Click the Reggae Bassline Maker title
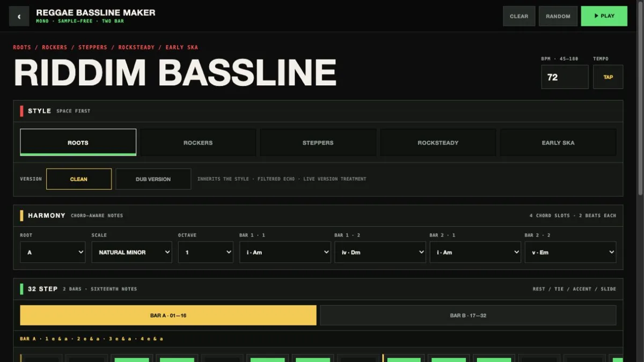The width and height of the screenshot is (644, 362). 96,12
